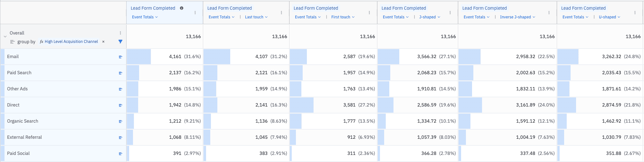The width and height of the screenshot is (644, 162).
Task: Open the Overall row options menu
Action: point(120,33)
